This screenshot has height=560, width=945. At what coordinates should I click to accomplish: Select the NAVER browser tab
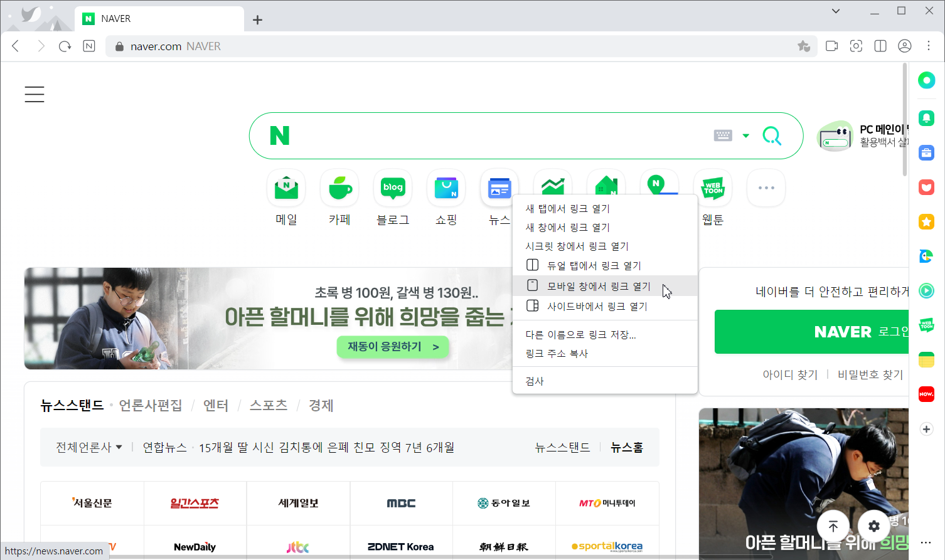(159, 19)
